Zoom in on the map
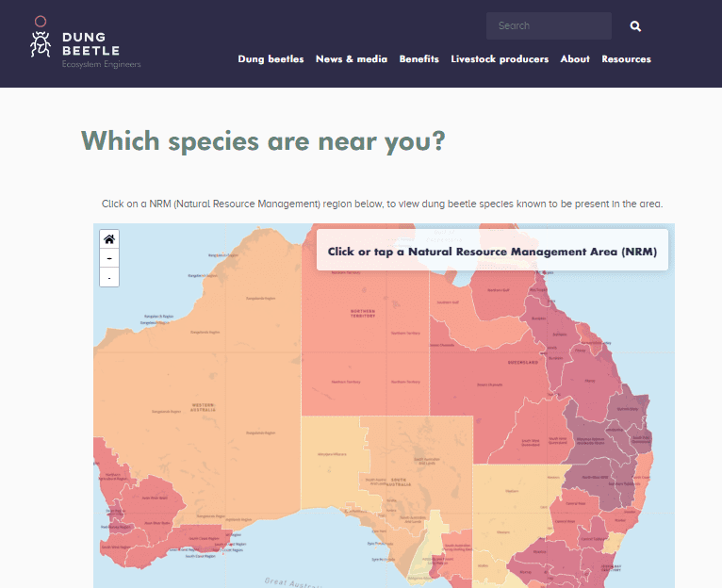722x588 pixels. 109,258
